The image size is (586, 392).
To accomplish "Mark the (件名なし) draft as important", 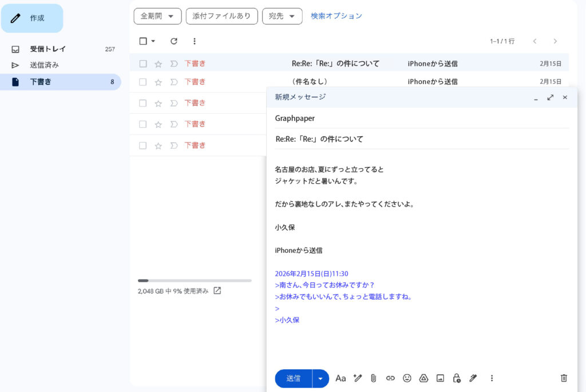I will click(x=174, y=82).
